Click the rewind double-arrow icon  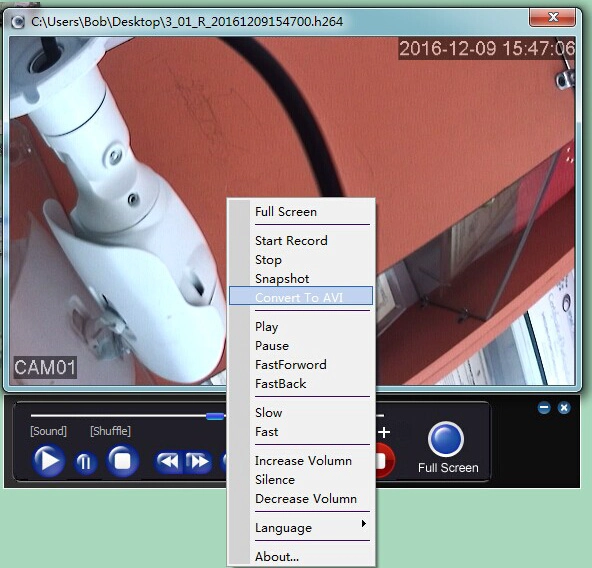(168, 461)
